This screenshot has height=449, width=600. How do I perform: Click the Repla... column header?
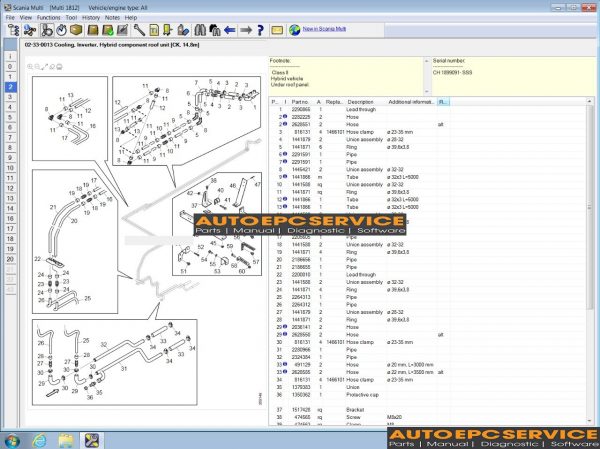[334, 102]
